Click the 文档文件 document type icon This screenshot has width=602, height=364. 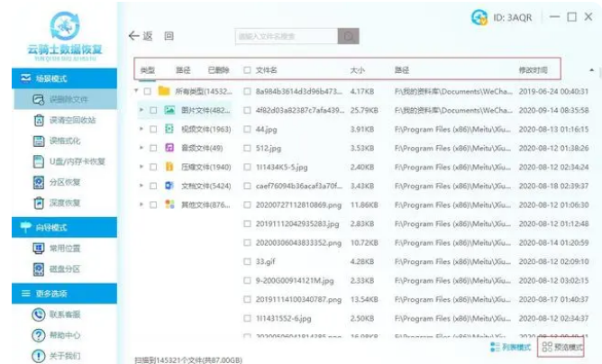169,186
